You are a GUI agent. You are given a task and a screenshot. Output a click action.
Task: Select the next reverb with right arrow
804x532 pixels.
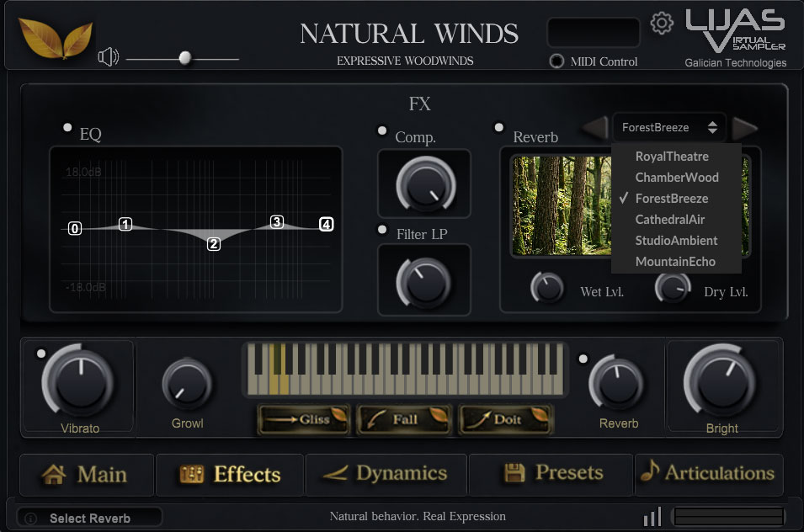tap(744, 128)
